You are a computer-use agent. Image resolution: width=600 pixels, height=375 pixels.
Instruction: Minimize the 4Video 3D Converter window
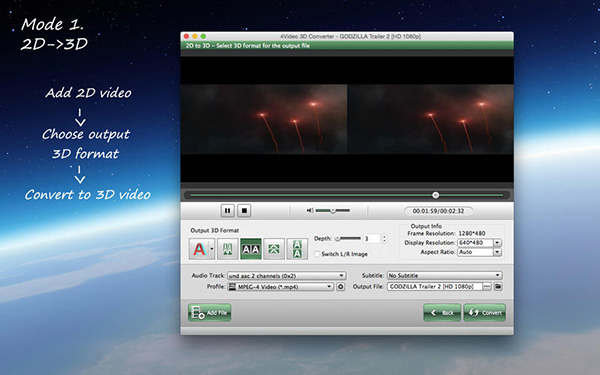click(x=195, y=36)
